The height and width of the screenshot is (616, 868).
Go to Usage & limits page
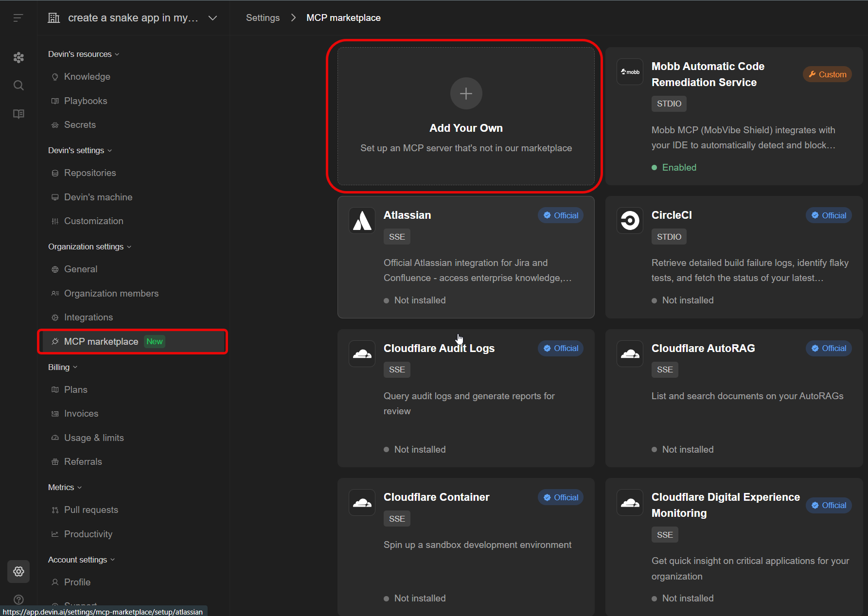point(94,438)
